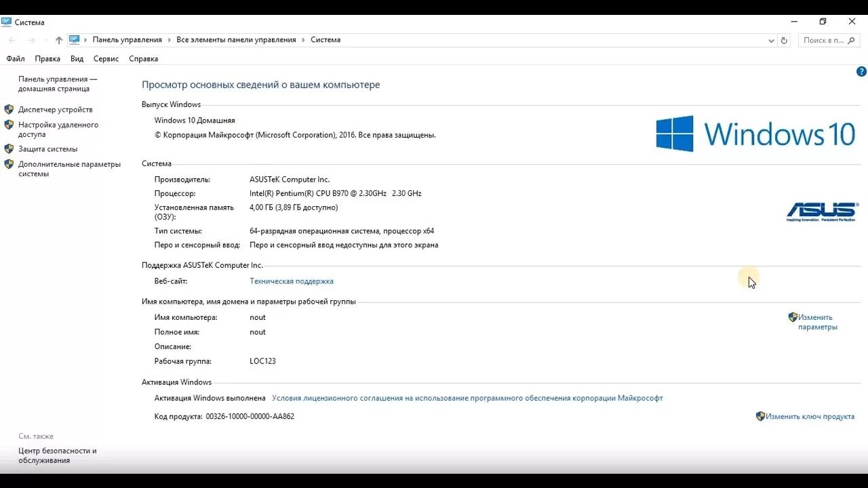Click the processor value Intel(R) Pentium(R) CPU B970
The height and width of the screenshot is (488, 868).
click(x=336, y=194)
